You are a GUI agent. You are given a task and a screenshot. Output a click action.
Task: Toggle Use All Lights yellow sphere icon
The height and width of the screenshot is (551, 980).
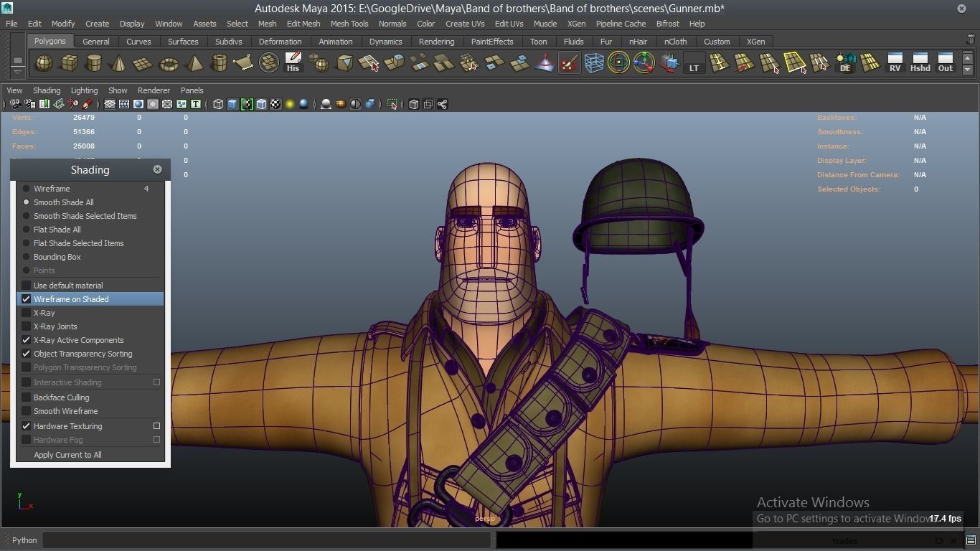[x=290, y=104]
